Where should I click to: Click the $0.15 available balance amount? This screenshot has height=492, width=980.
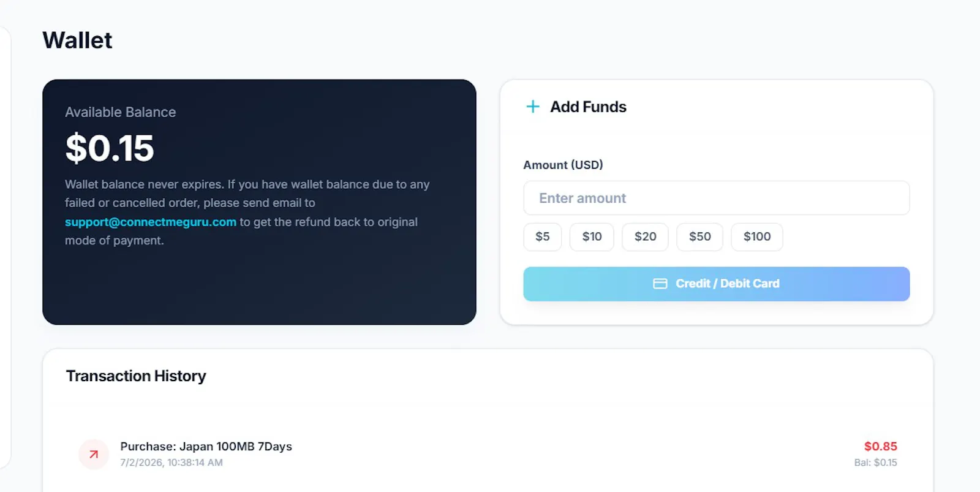pos(110,148)
